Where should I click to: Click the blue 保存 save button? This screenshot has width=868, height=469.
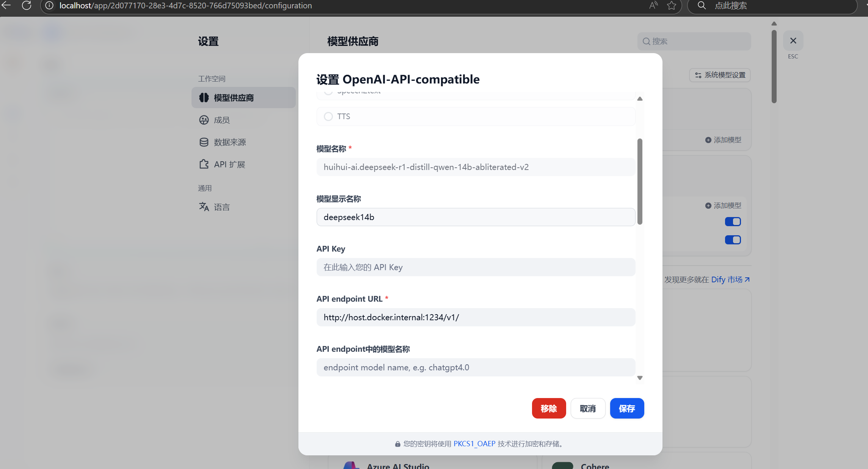pyautogui.click(x=626, y=408)
